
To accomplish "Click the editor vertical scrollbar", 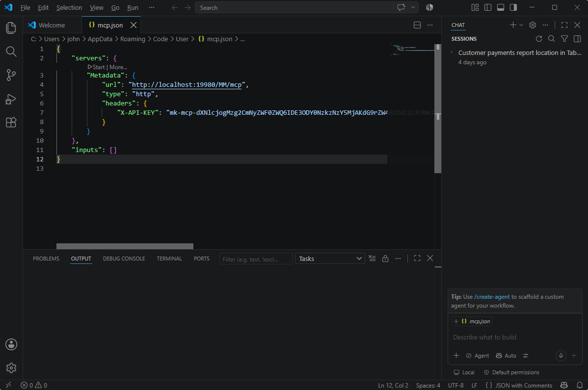I will click(x=438, y=108).
